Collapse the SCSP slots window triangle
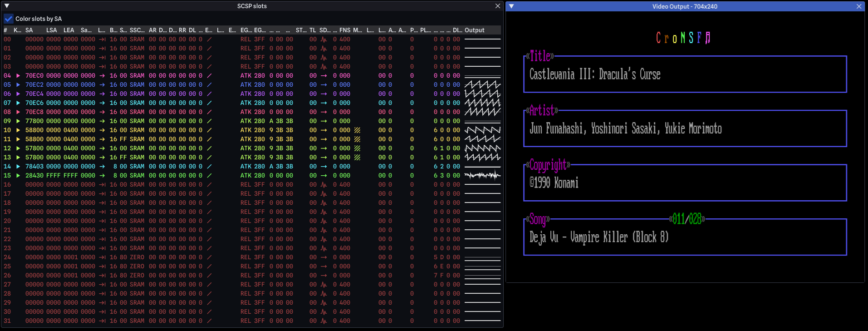 (7, 6)
